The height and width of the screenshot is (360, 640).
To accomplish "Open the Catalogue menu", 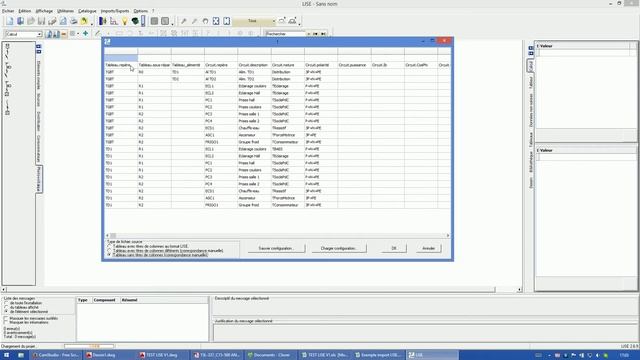I will point(87,11).
